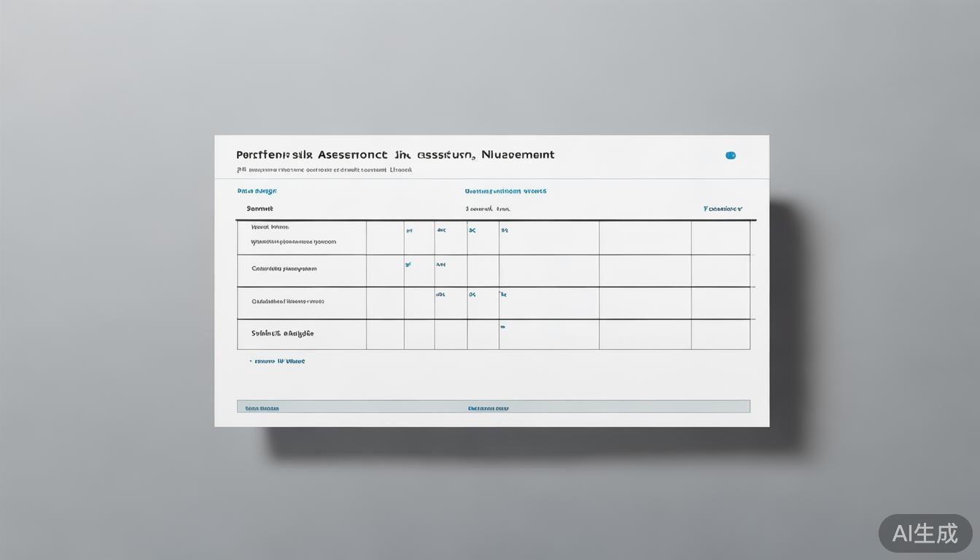Click the large assessment title heading
980x560 pixels.
(x=395, y=155)
